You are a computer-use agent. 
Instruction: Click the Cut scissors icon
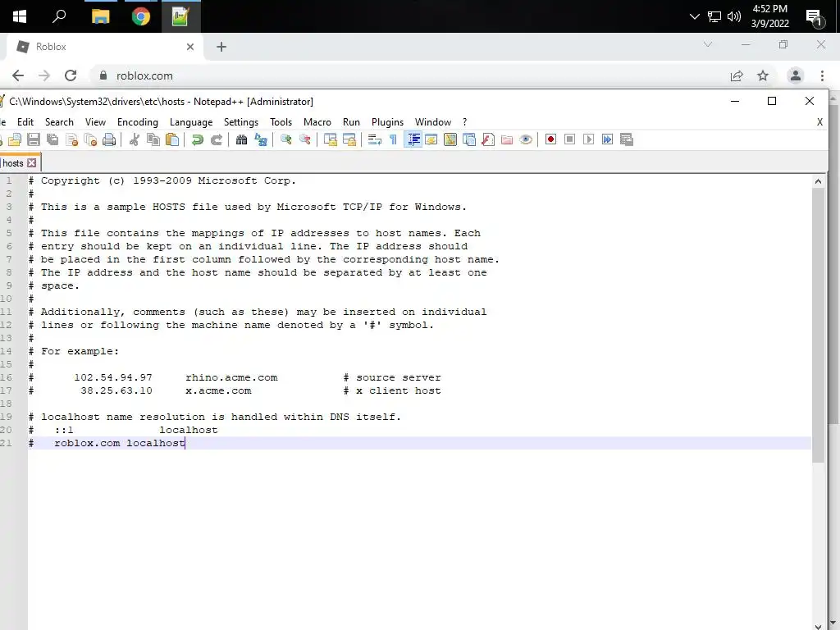click(135, 139)
